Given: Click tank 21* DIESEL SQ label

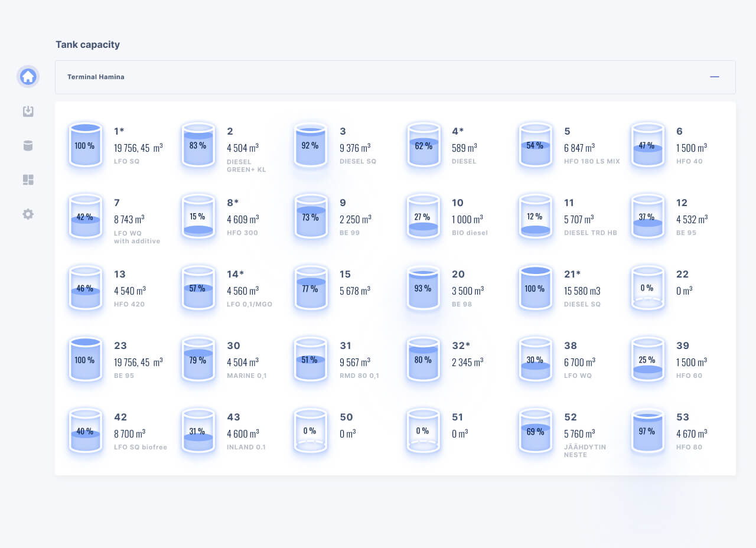Looking at the screenshot, I should [x=582, y=304].
